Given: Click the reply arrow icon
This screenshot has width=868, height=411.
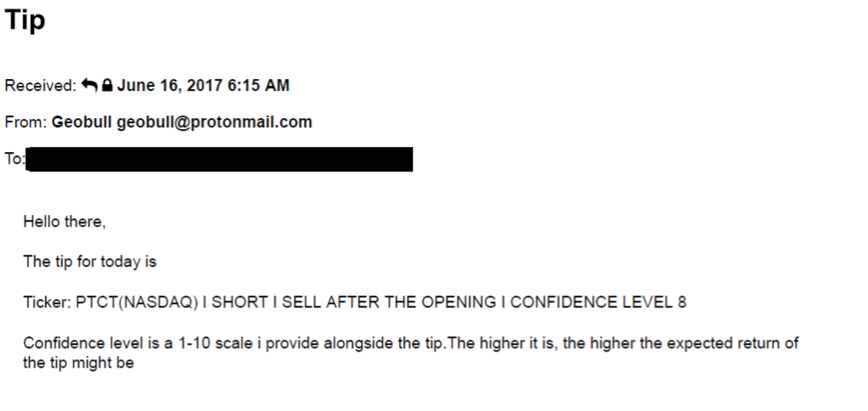Looking at the screenshot, I should (x=89, y=85).
